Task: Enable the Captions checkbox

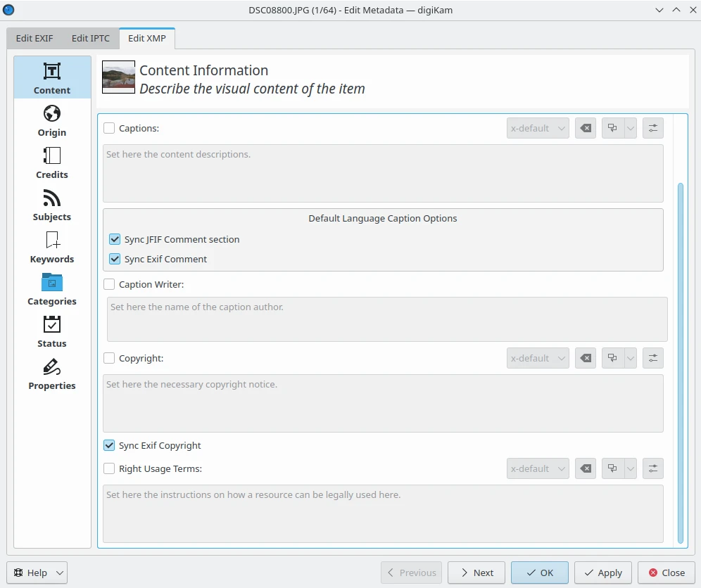Action: coord(109,128)
